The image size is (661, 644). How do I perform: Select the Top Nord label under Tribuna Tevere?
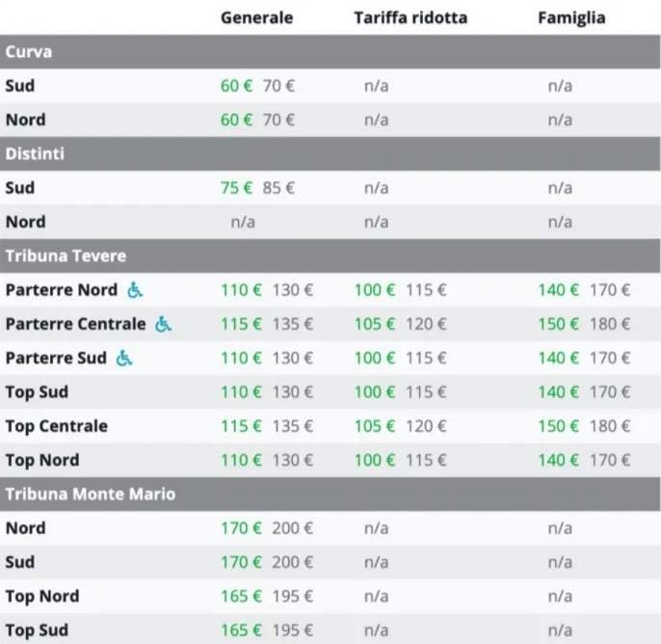click(42, 460)
